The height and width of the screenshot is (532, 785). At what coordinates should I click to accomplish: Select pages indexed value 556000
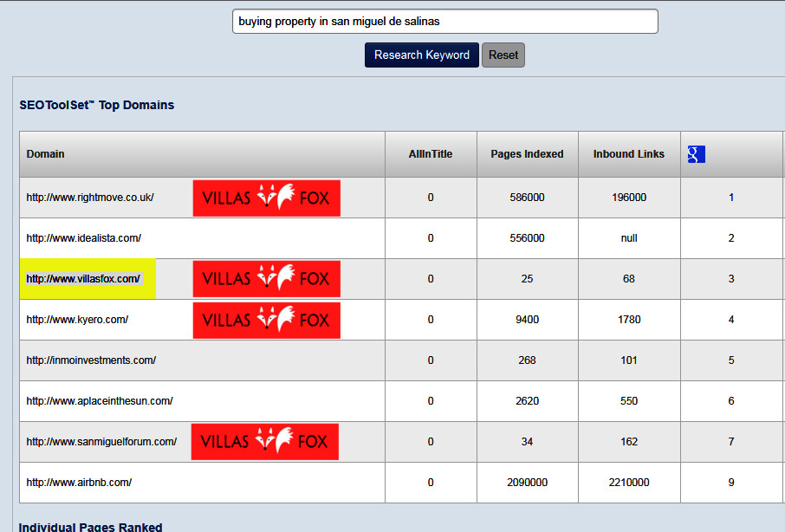click(x=527, y=238)
